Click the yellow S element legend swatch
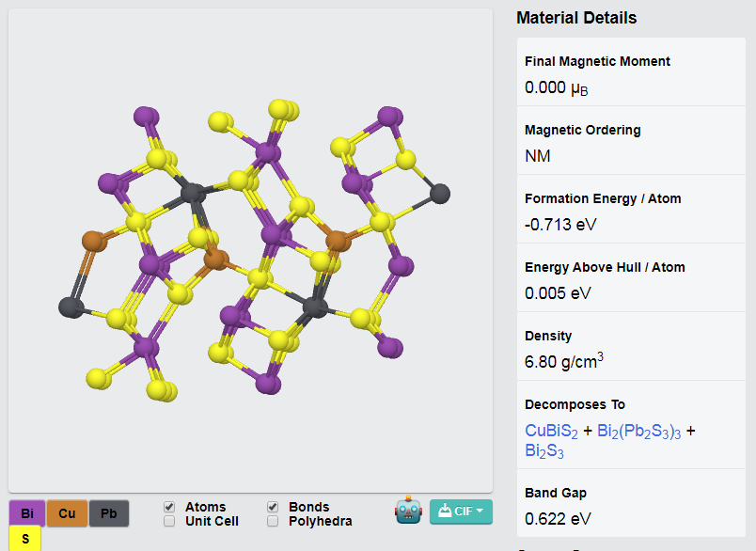 pos(25,539)
